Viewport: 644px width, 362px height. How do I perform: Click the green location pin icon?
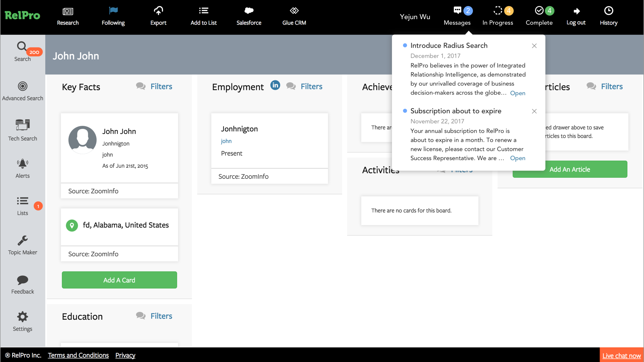coord(72,226)
